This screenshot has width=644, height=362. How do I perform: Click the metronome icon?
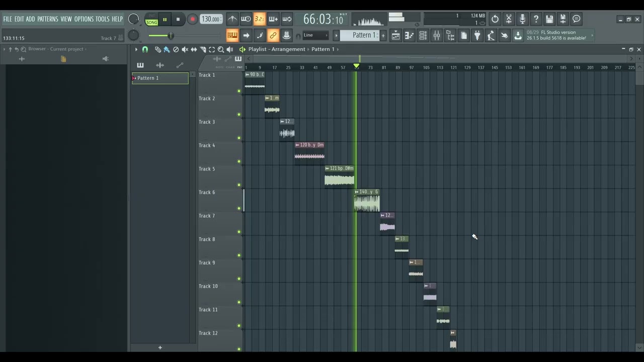coord(232,19)
